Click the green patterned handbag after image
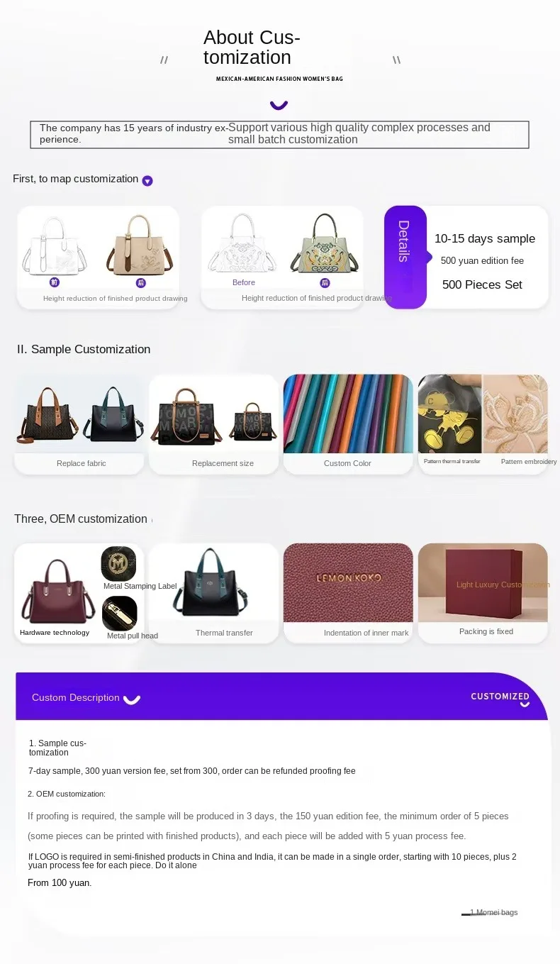 pos(325,245)
